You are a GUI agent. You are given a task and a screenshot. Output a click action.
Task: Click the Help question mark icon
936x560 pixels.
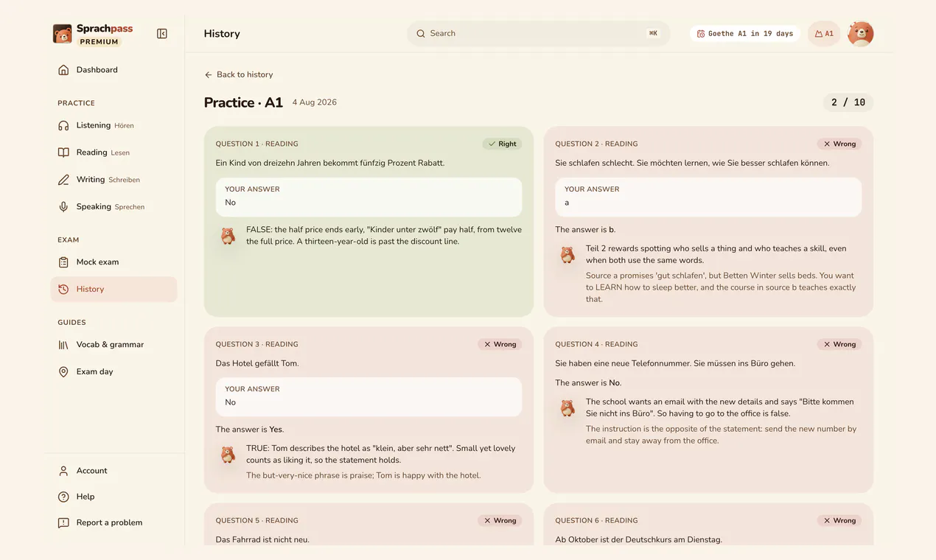pyautogui.click(x=63, y=497)
